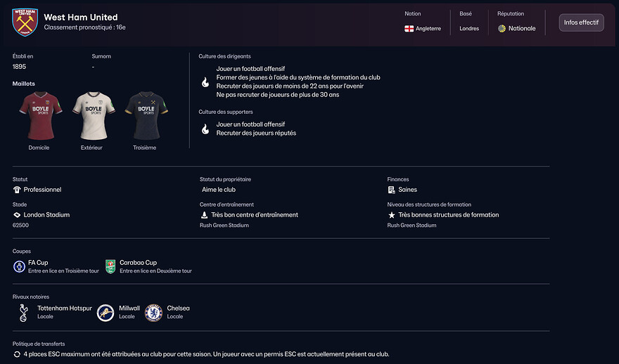
Task: Open rival Chelsea club badge
Action: (153, 313)
